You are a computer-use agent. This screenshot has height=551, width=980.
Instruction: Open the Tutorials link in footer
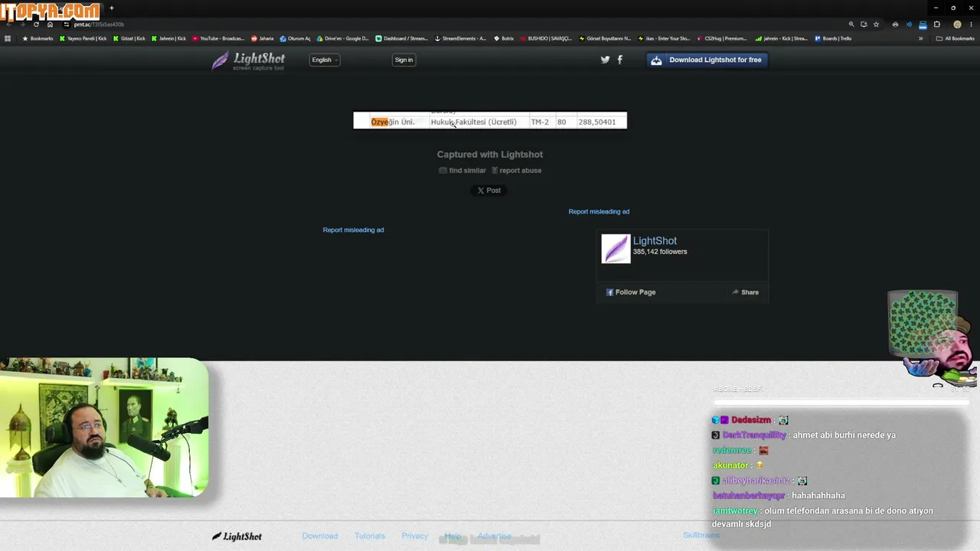click(370, 536)
